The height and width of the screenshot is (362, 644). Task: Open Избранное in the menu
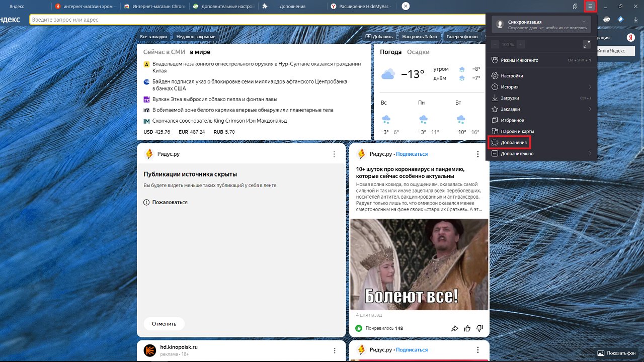coord(541,120)
